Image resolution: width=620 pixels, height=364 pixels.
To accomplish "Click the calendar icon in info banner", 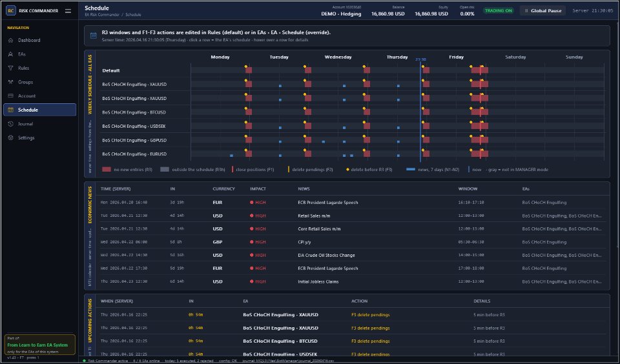I will point(94,35).
